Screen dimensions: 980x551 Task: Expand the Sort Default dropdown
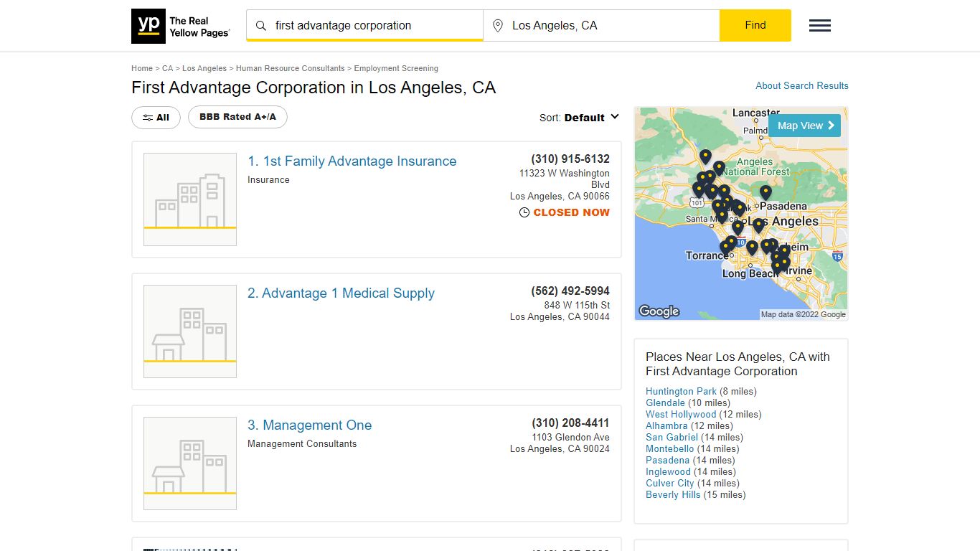click(580, 118)
